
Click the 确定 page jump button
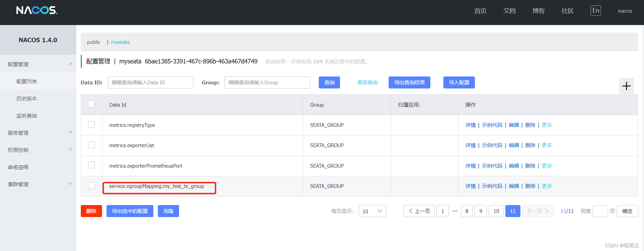[x=627, y=211]
